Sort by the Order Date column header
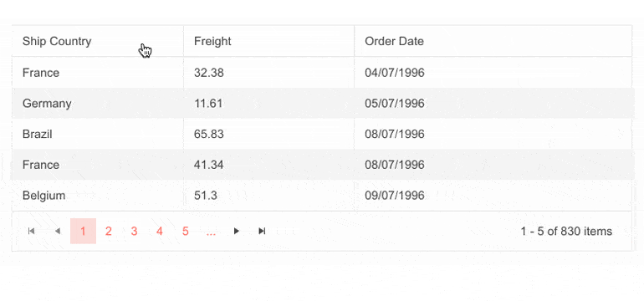Image resolution: width=644 pixels, height=301 pixels. 394,41
